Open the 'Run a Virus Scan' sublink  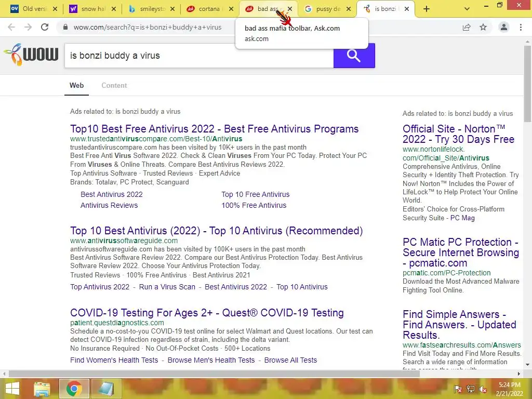(x=167, y=287)
